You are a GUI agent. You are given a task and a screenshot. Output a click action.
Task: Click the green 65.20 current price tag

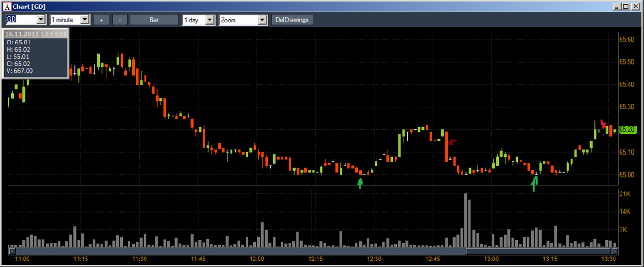coord(627,130)
